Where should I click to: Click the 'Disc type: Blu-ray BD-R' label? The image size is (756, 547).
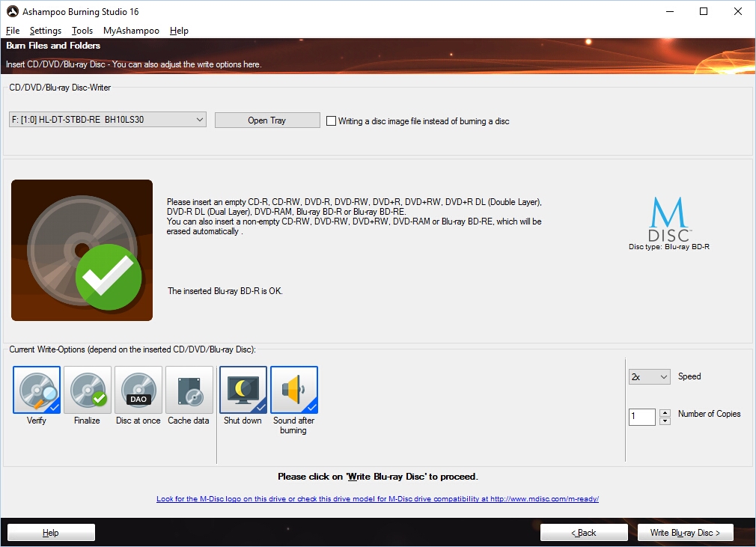point(669,247)
